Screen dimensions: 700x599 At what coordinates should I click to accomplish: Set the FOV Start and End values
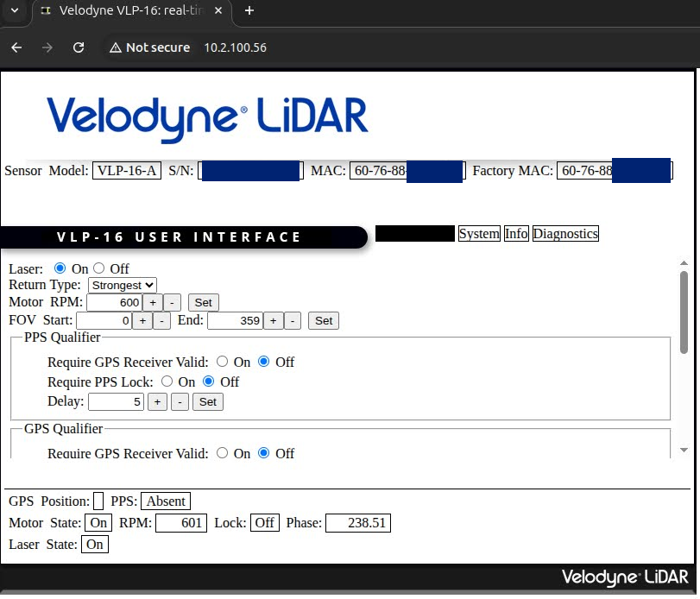coord(324,320)
